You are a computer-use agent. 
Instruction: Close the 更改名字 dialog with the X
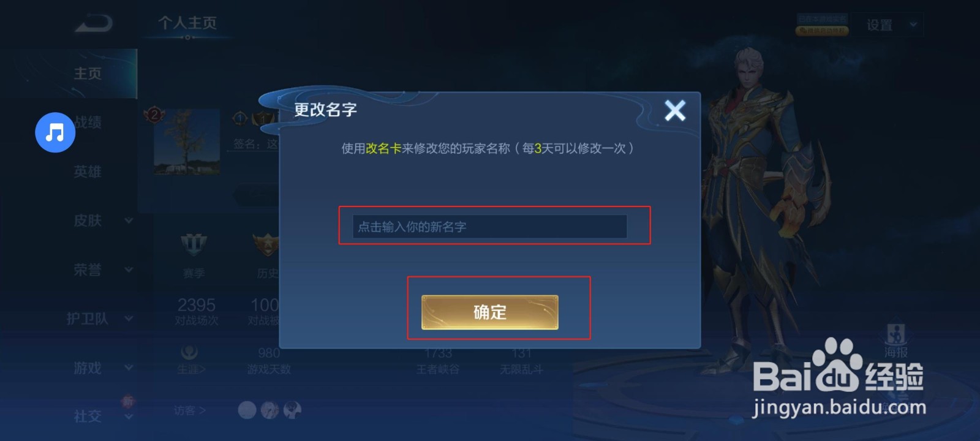click(675, 110)
